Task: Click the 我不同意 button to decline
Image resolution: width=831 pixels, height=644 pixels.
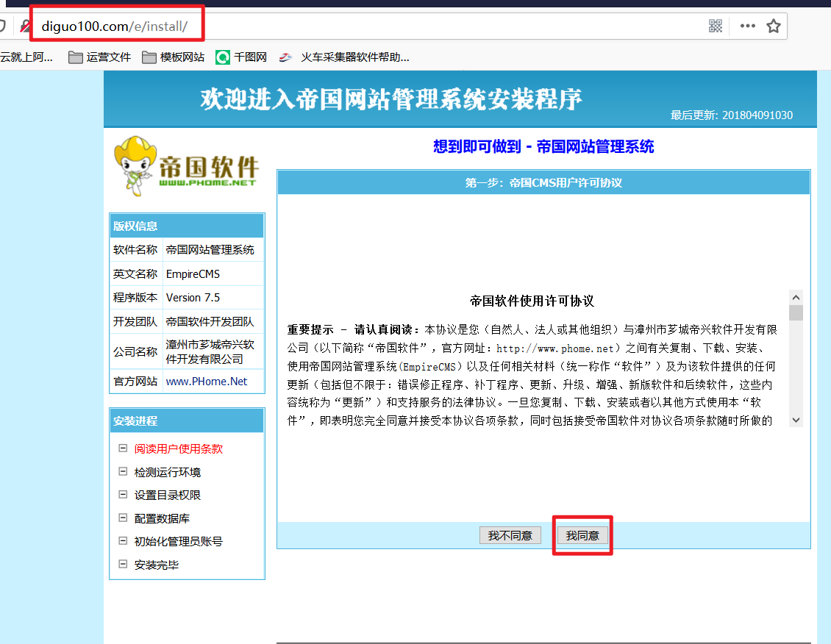Action: pos(510,535)
